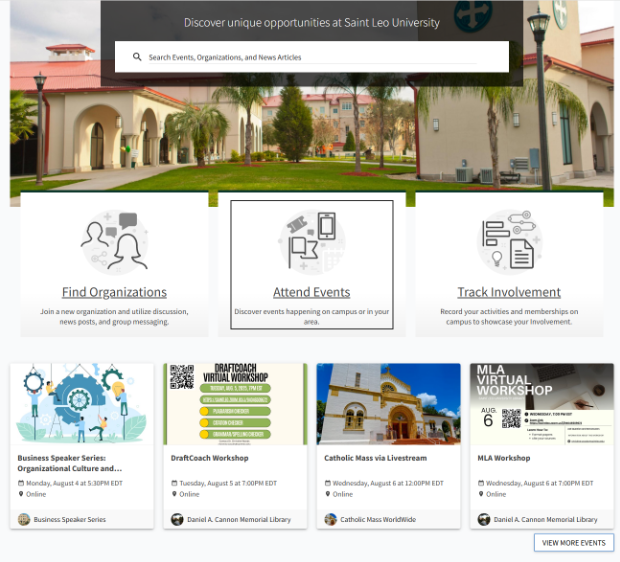This screenshot has width=620, height=562.
Task: Open the MLA Virtual Workshop flyer image
Action: click(x=541, y=404)
